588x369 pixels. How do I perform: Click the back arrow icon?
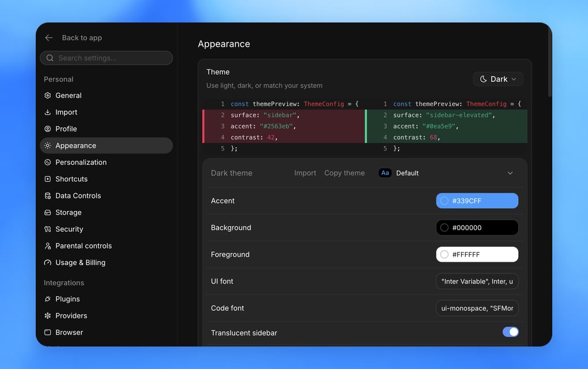49,38
